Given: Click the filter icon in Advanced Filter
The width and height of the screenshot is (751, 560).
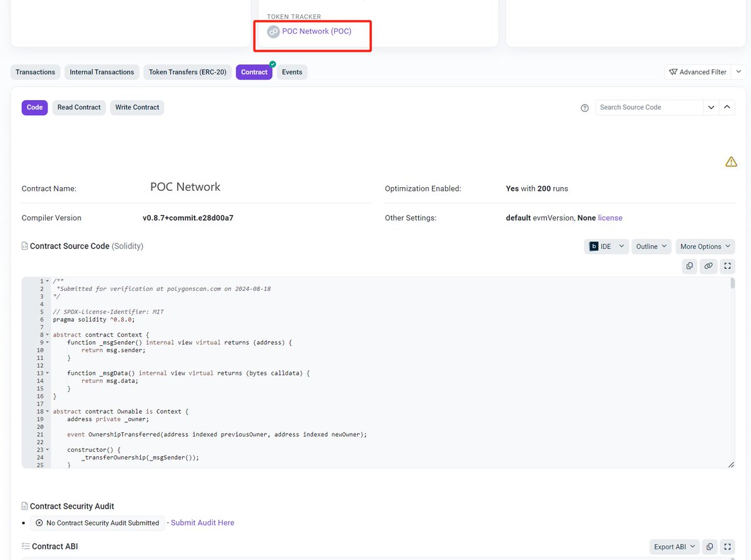Looking at the screenshot, I should (673, 72).
